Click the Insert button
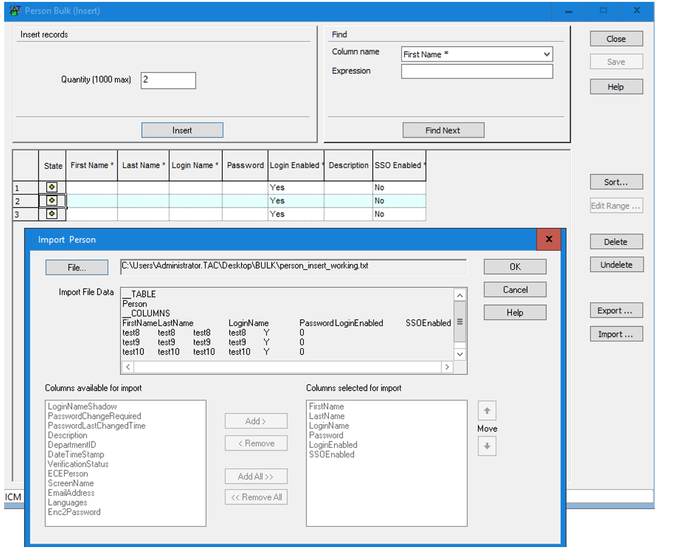The width and height of the screenshot is (675, 550). click(x=182, y=130)
